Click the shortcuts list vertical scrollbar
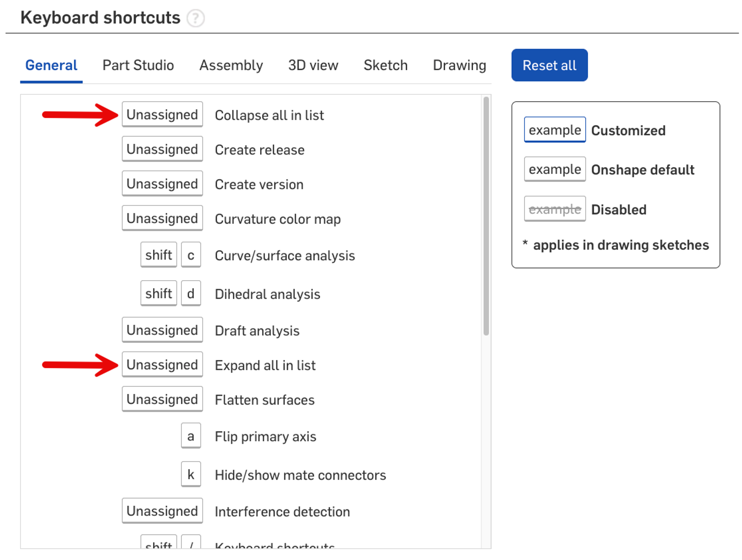This screenshot has width=742, height=560. point(486,216)
